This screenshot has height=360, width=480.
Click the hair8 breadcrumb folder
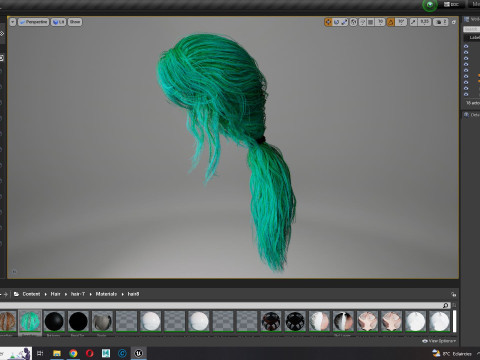tap(133, 294)
